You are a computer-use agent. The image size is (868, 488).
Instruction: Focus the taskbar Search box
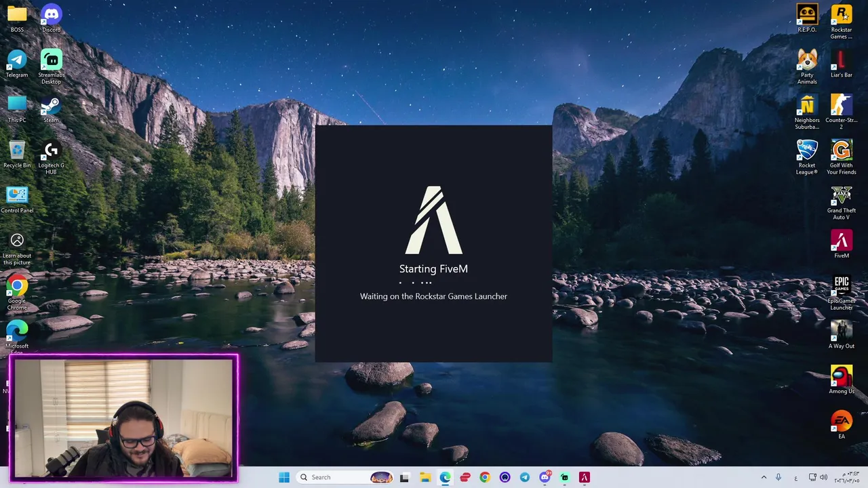[x=346, y=477]
